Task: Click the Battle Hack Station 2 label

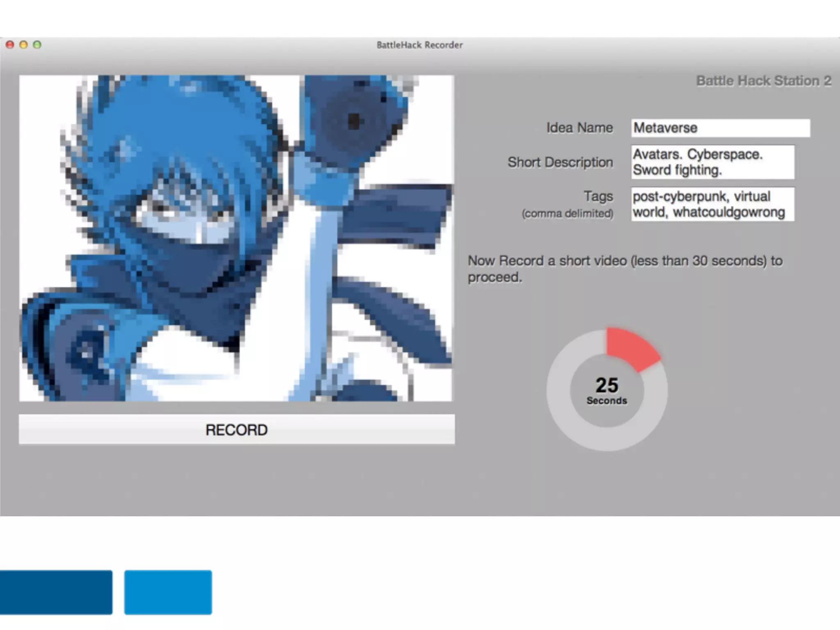Action: click(x=763, y=81)
